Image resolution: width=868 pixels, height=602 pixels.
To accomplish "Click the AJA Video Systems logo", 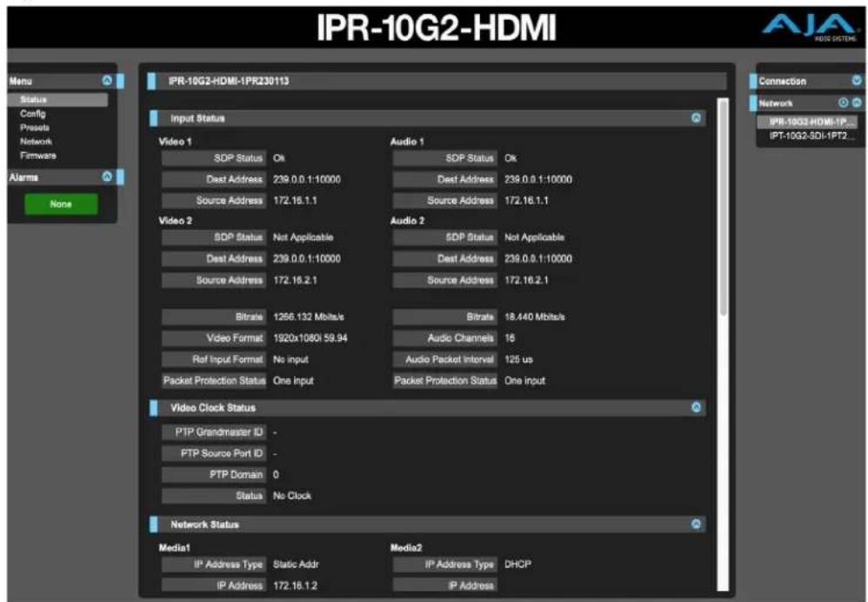I will coord(810,28).
